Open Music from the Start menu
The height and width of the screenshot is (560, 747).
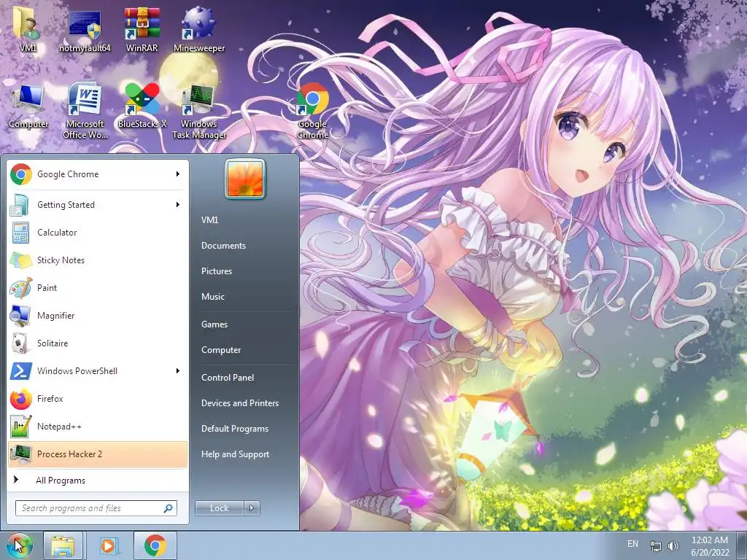pyautogui.click(x=213, y=297)
